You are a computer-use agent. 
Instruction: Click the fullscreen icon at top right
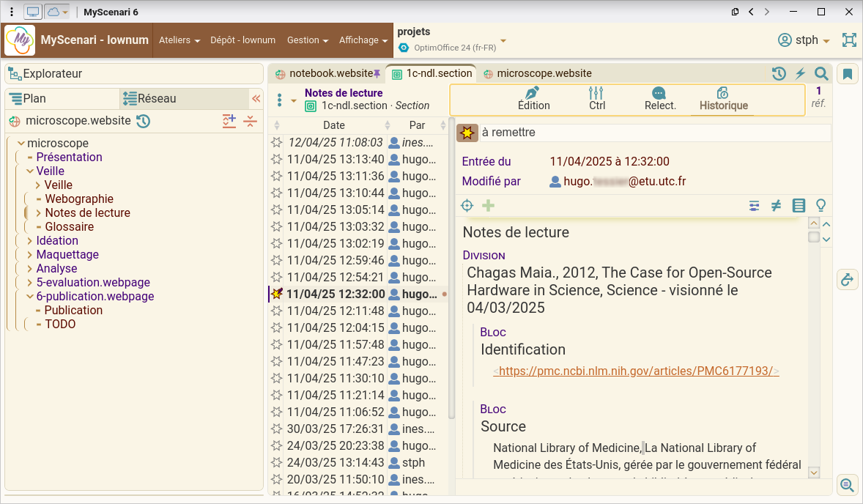coord(849,40)
